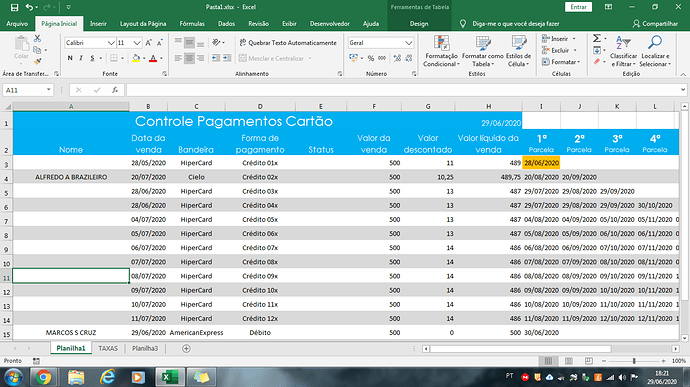Apply the yellow fill color
Viewport: 690px width, 387px height.
(136, 58)
